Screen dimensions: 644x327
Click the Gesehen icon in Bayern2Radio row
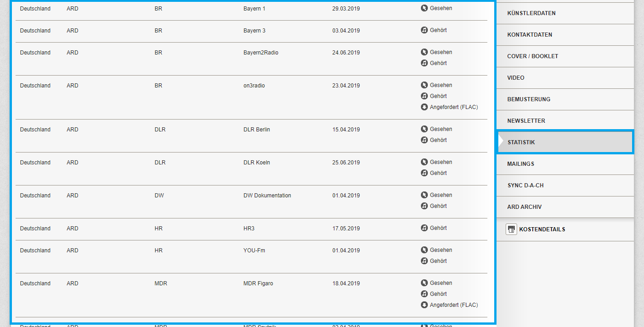424,52
